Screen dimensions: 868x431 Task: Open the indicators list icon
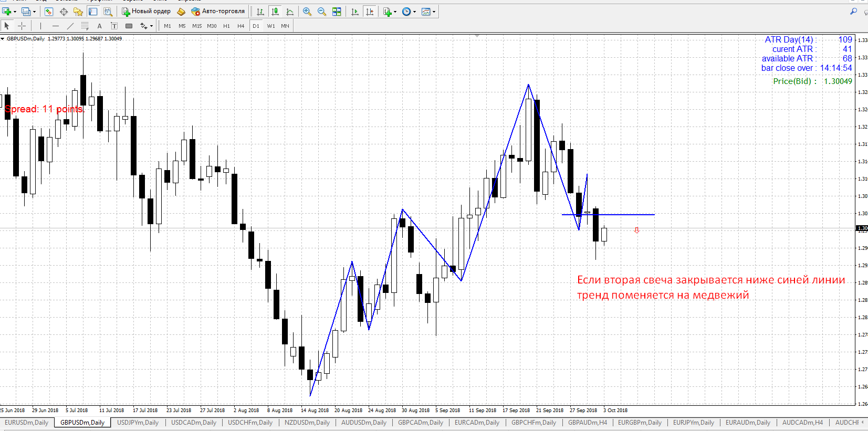pos(388,11)
